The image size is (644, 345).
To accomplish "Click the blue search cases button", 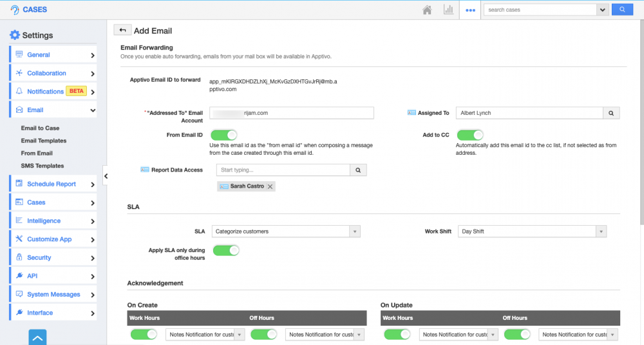I will tap(621, 10).
